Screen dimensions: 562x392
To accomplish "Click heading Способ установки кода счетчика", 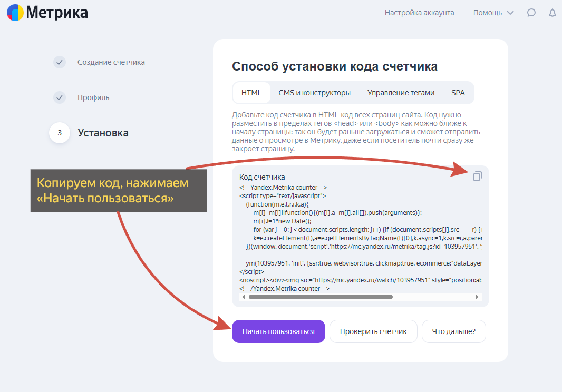I will click(x=335, y=66).
